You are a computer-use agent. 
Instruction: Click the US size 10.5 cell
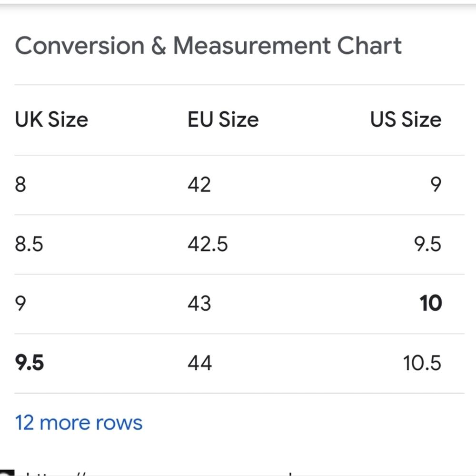pos(422,363)
